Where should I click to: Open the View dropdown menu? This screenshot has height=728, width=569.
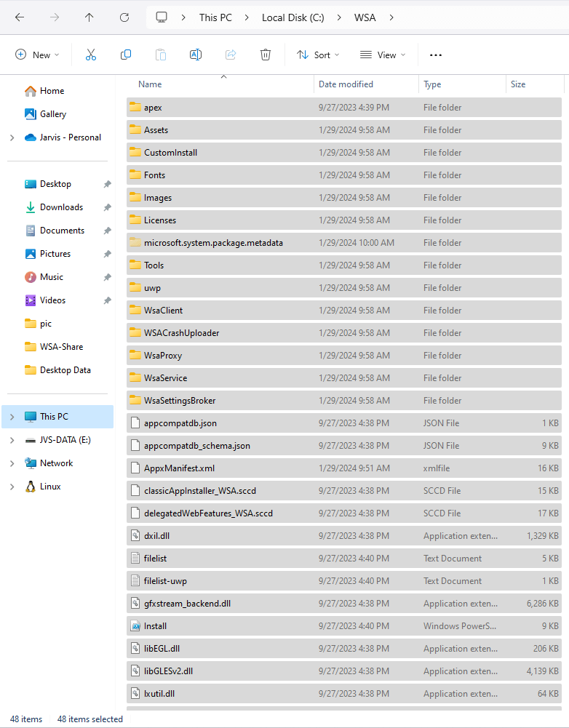pos(383,55)
